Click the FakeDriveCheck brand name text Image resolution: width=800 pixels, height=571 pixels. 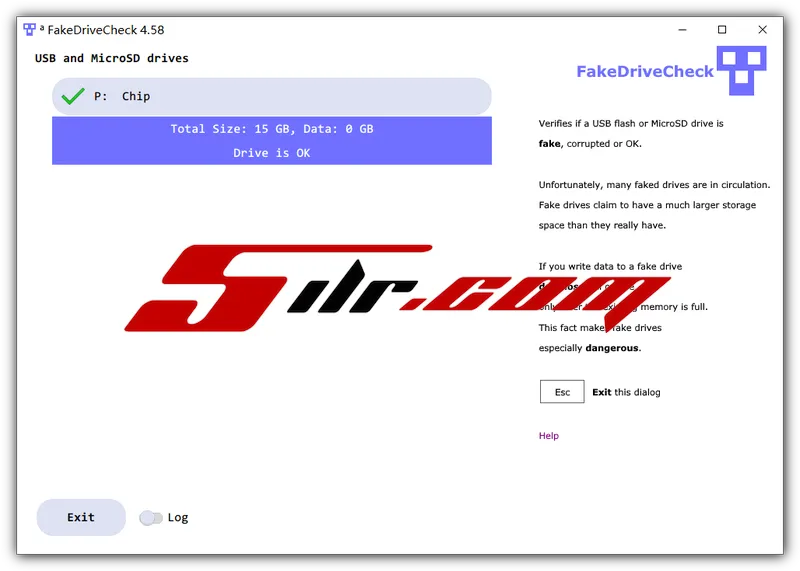[x=645, y=71]
